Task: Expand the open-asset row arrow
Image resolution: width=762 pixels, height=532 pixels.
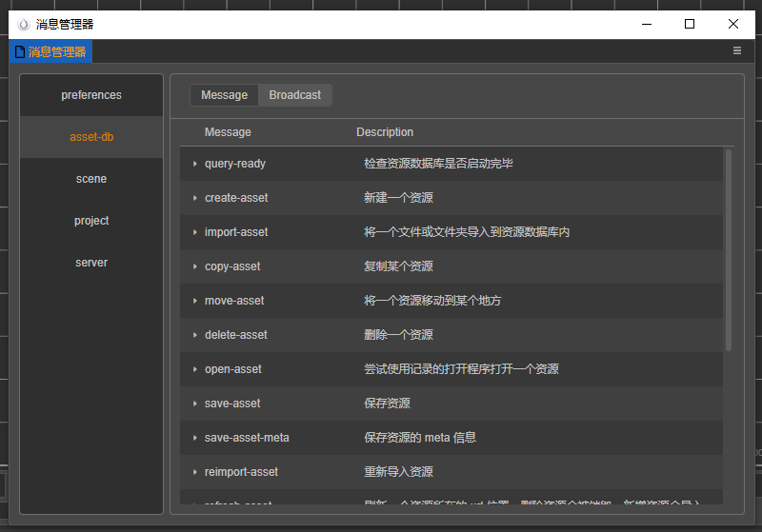Action: pos(195,369)
